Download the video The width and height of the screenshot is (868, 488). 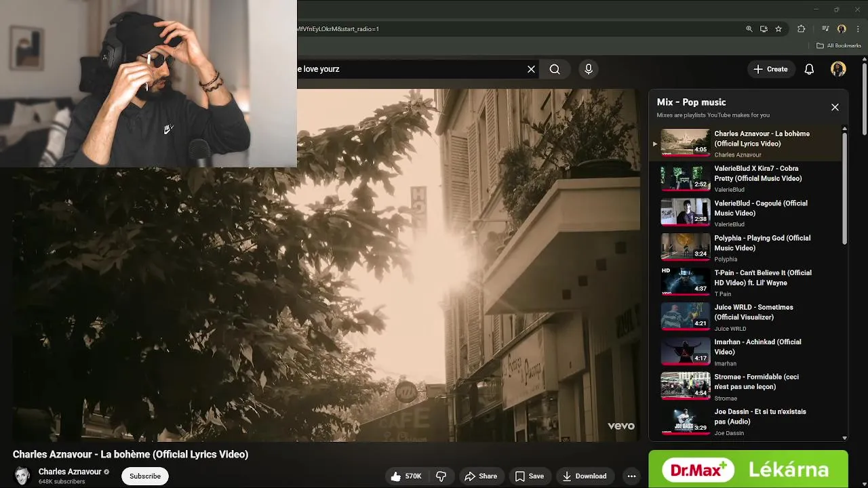(x=585, y=476)
